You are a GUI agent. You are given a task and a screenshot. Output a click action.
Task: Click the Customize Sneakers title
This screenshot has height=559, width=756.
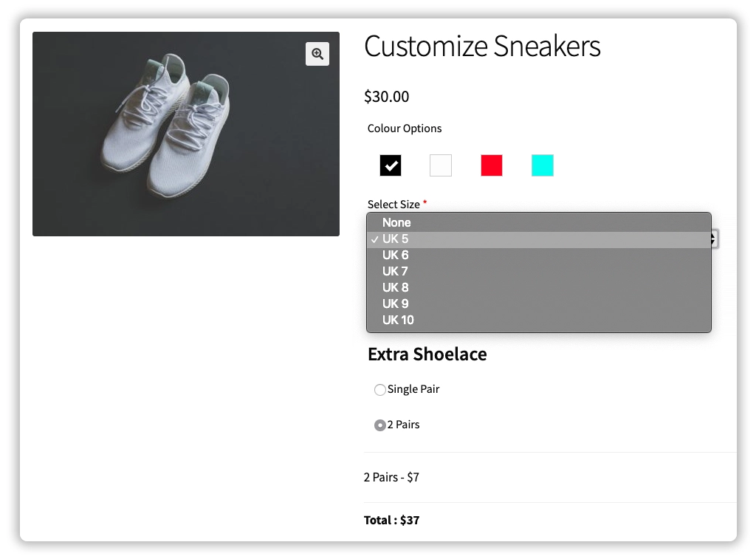pyautogui.click(x=482, y=47)
